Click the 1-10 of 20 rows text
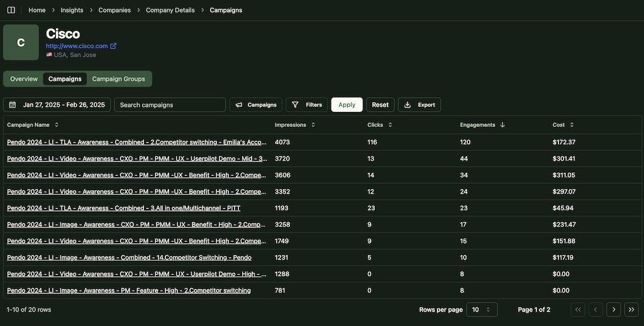Image resolution: width=644 pixels, height=326 pixels. (29, 310)
